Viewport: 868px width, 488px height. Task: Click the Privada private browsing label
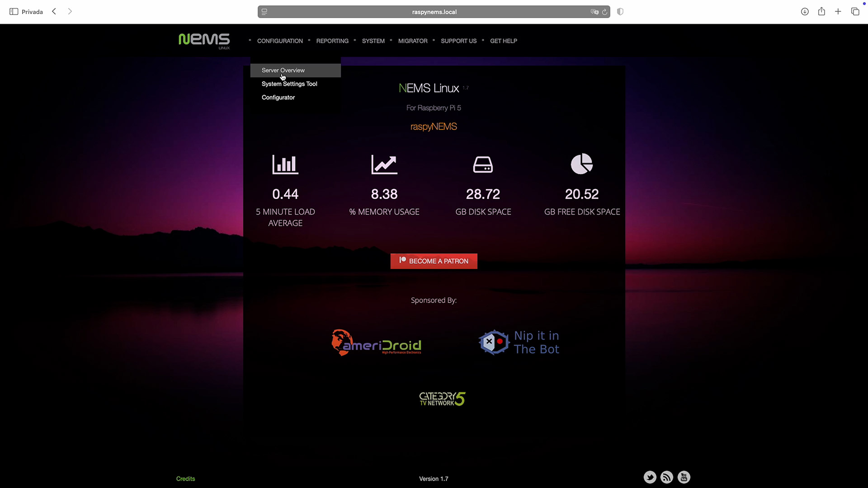[32, 12]
